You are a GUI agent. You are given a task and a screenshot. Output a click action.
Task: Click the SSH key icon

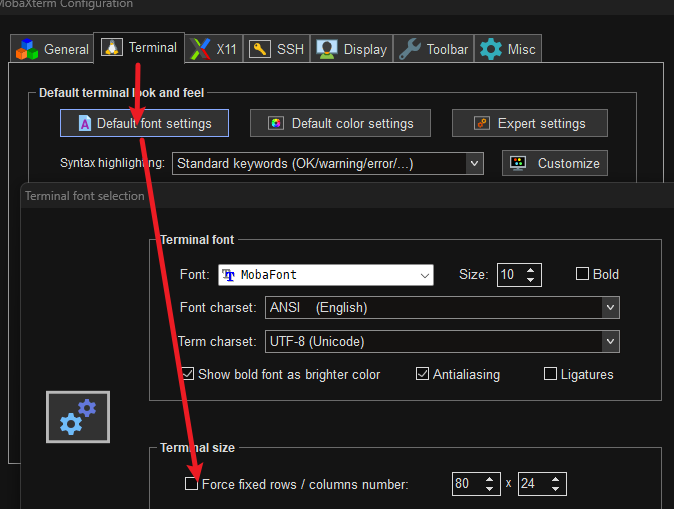[260, 49]
